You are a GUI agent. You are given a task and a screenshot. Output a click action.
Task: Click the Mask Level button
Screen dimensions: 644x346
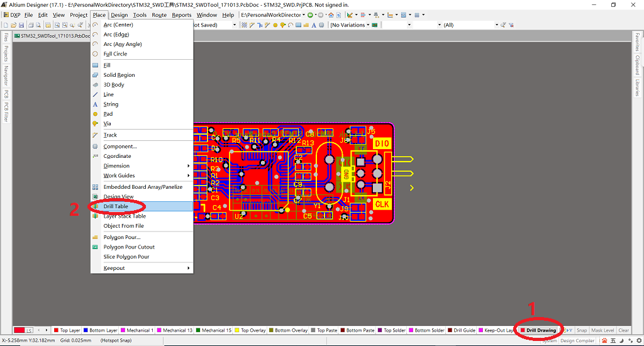[x=602, y=330]
